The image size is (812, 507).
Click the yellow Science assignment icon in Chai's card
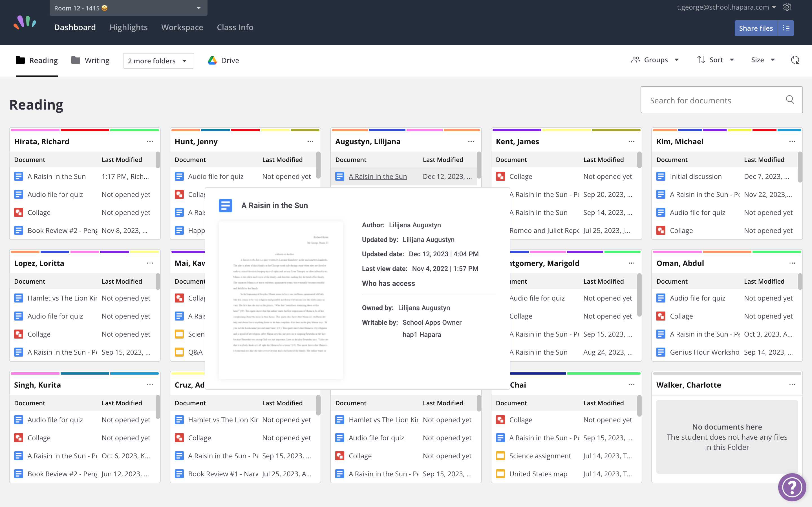501,455
